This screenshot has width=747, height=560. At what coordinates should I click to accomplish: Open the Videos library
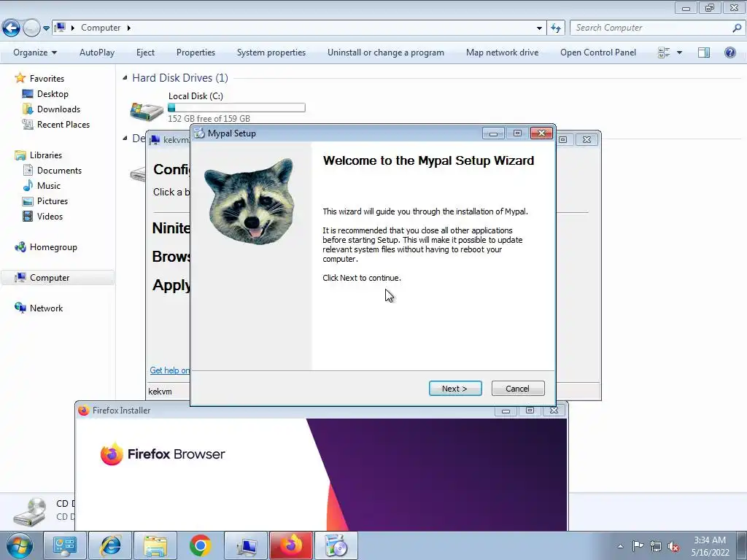pyautogui.click(x=50, y=216)
